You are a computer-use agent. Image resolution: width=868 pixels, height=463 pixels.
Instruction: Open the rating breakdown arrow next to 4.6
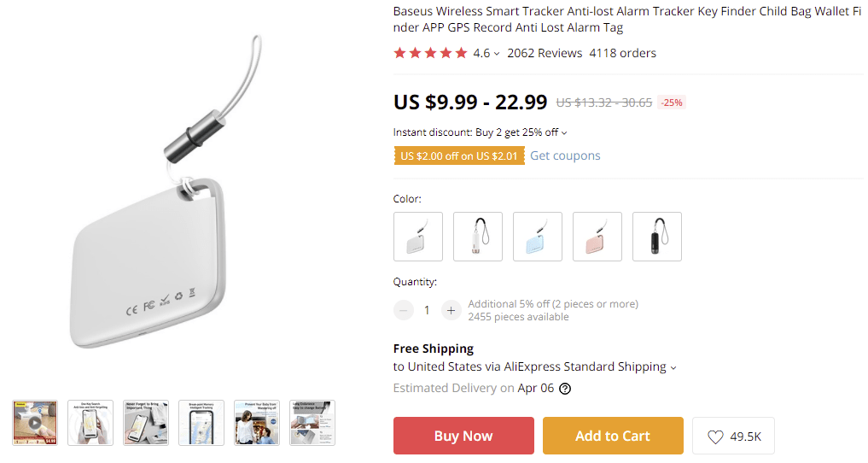coord(497,54)
